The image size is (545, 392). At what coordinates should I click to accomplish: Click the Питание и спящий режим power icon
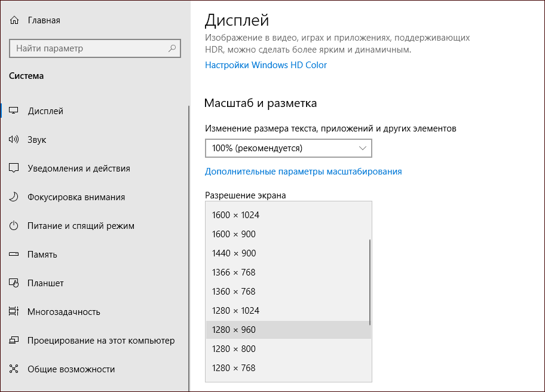14,226
